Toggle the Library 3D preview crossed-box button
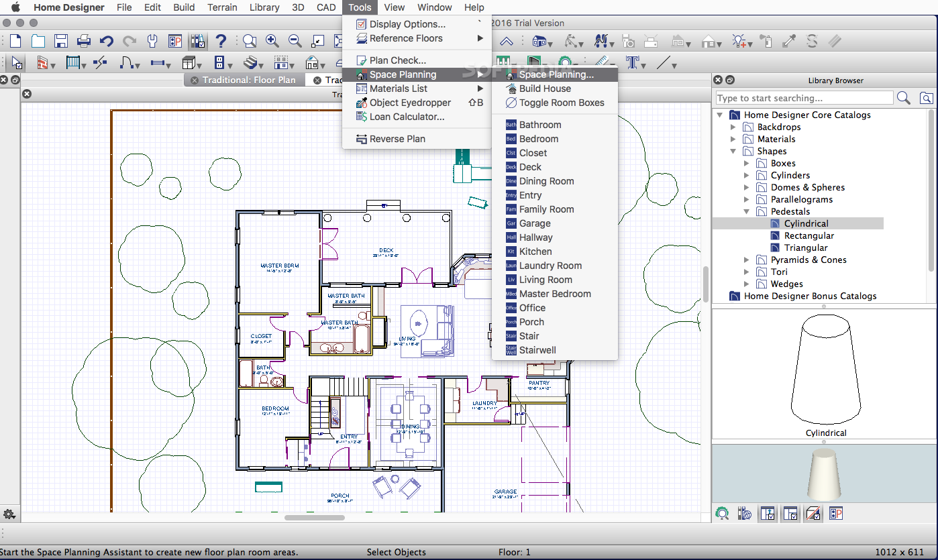 (813, 514)
